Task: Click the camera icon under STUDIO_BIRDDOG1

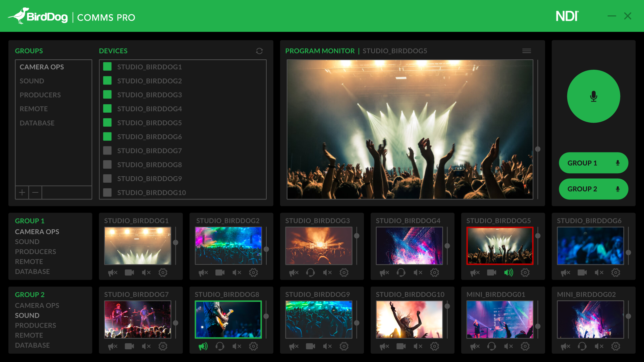Action: click(x=129, y=273)
